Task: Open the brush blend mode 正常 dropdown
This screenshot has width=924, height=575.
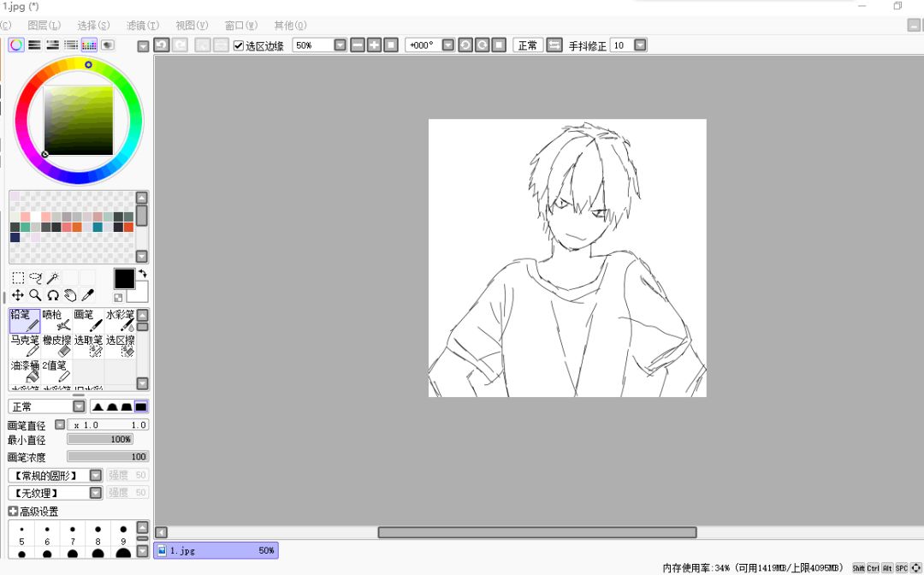Action: tap(79, 406)
